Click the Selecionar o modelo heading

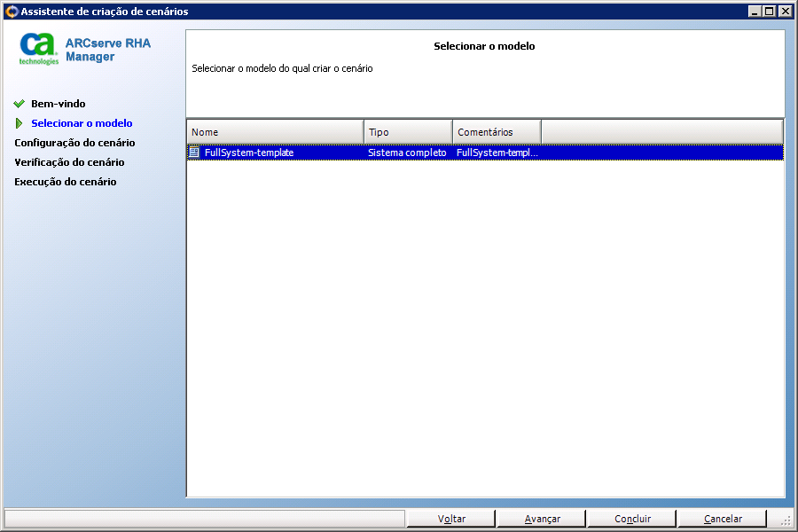[484, 46]
